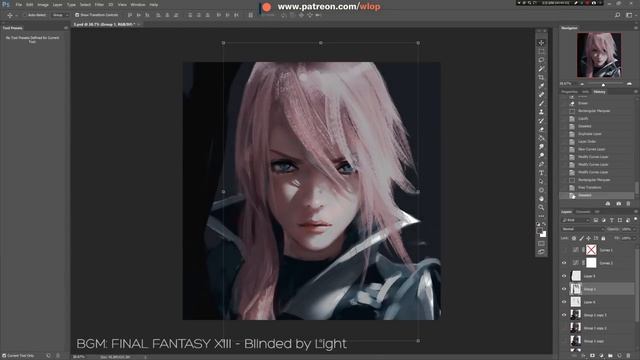
Task: Show the Curves 1 layer
Action: [x=564, y=250]
